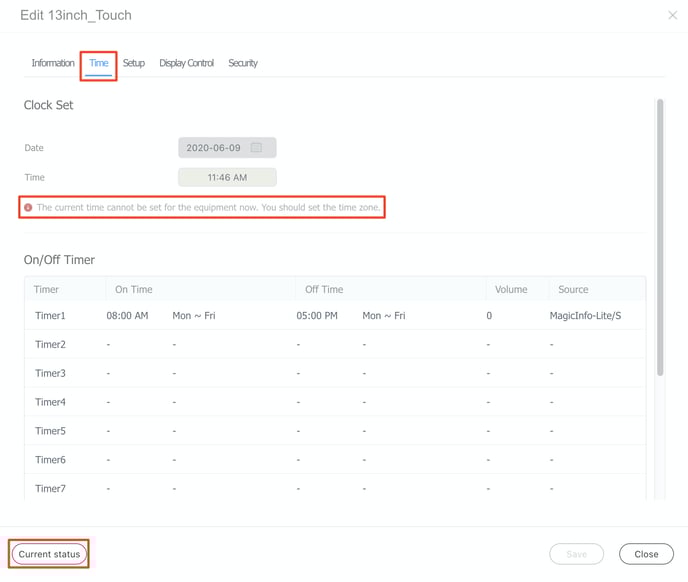Select the Timer6 row label
The image size is (688, 582).
50,460
